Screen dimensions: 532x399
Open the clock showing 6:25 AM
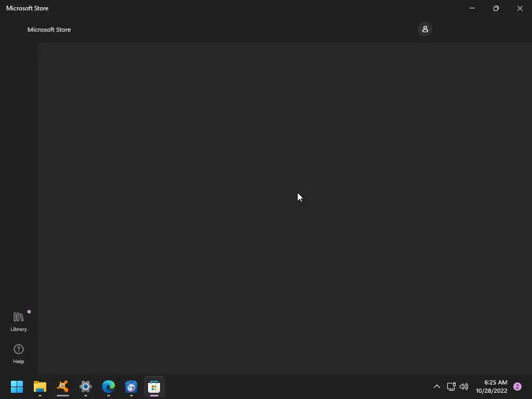pyautogui.click(x=491, y=387)
